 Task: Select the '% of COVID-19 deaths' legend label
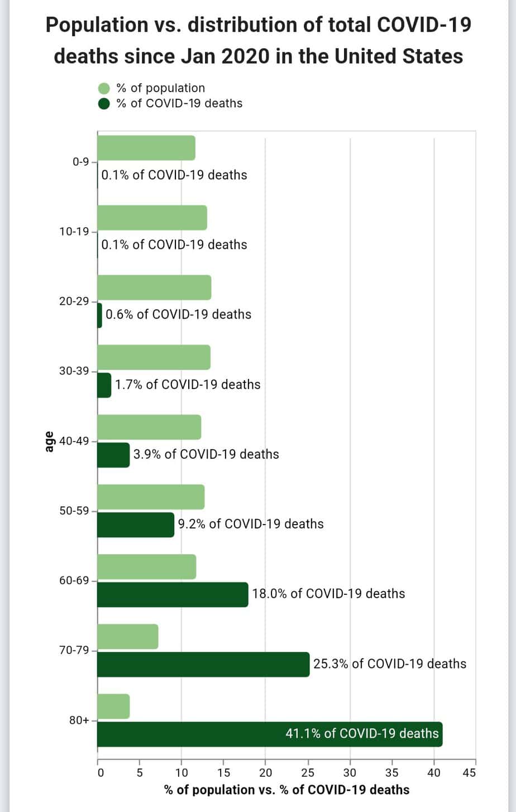pyautogui.click(x=179, y=103)
